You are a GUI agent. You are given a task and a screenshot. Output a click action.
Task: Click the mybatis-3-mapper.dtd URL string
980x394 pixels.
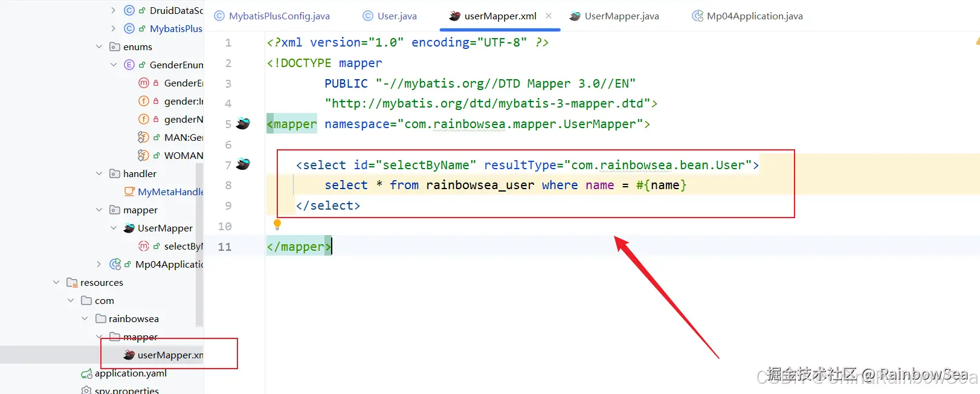(488, 103)
